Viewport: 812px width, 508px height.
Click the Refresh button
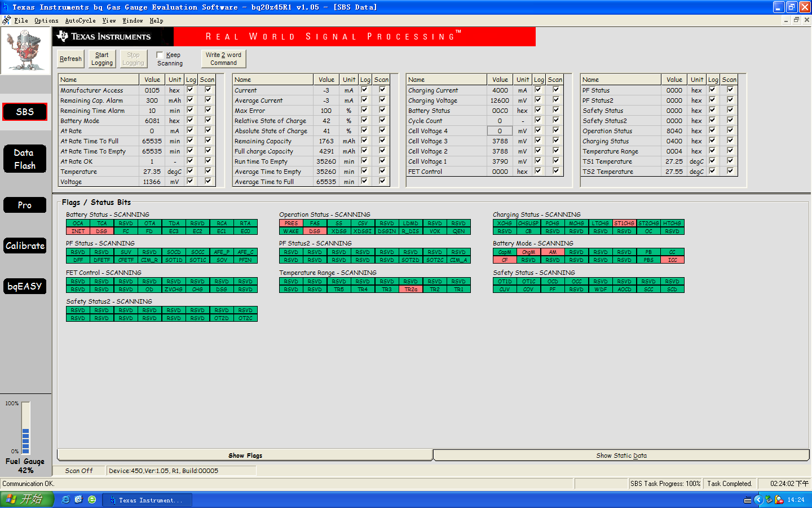[70, 59]
